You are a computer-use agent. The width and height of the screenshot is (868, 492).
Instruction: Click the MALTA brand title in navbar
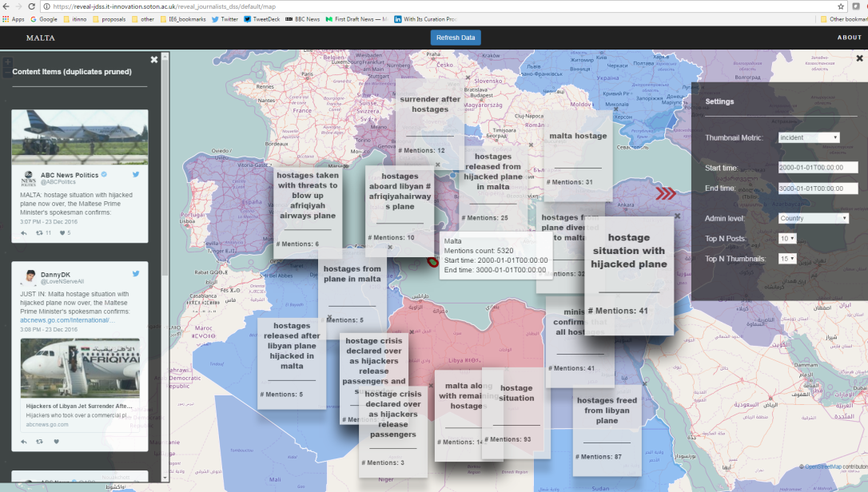point(41,38)
